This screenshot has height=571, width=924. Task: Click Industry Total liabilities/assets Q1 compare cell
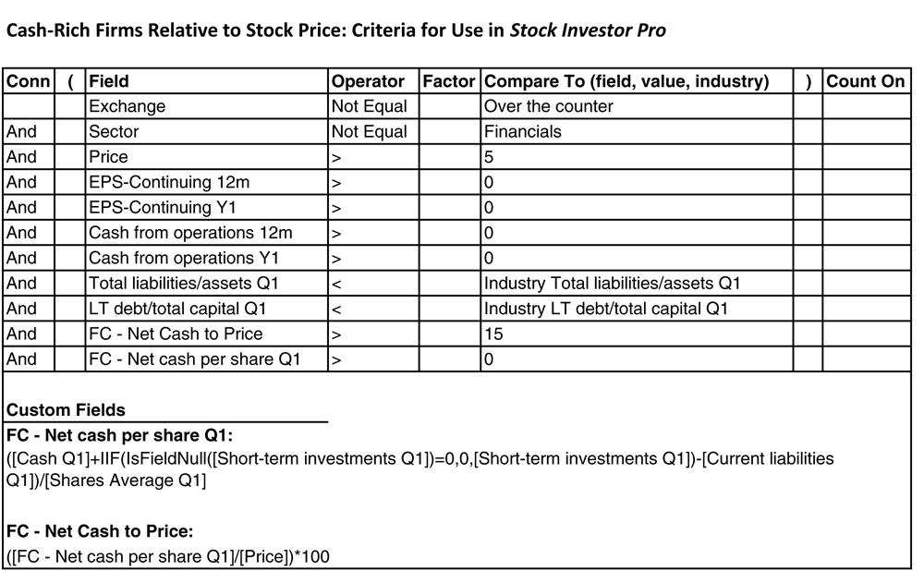[x=637, y=284]
